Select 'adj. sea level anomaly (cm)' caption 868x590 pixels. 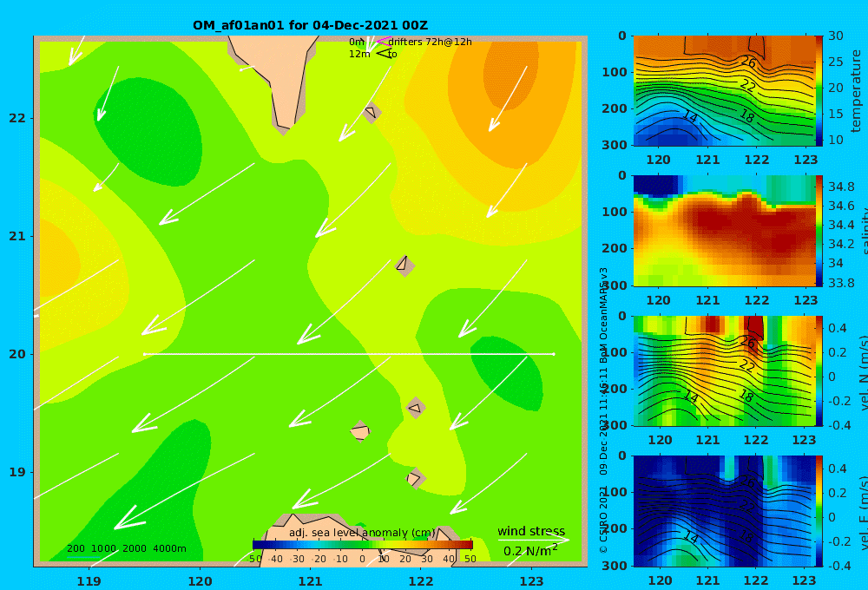(x=362, y=533)
